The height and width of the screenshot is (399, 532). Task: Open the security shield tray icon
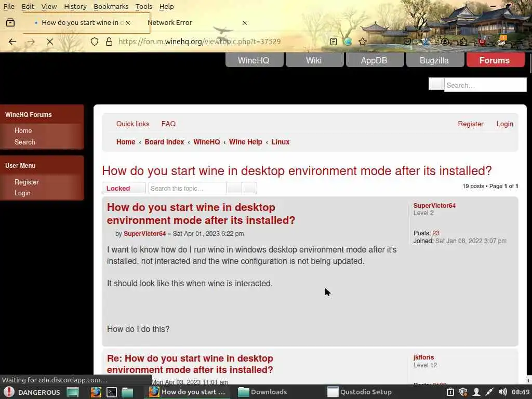click(x=463, y=392)
